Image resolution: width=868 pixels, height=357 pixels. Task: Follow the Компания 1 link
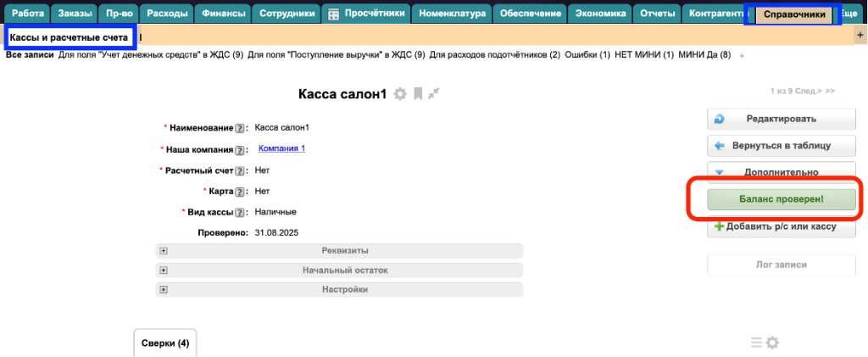(281, 148)
